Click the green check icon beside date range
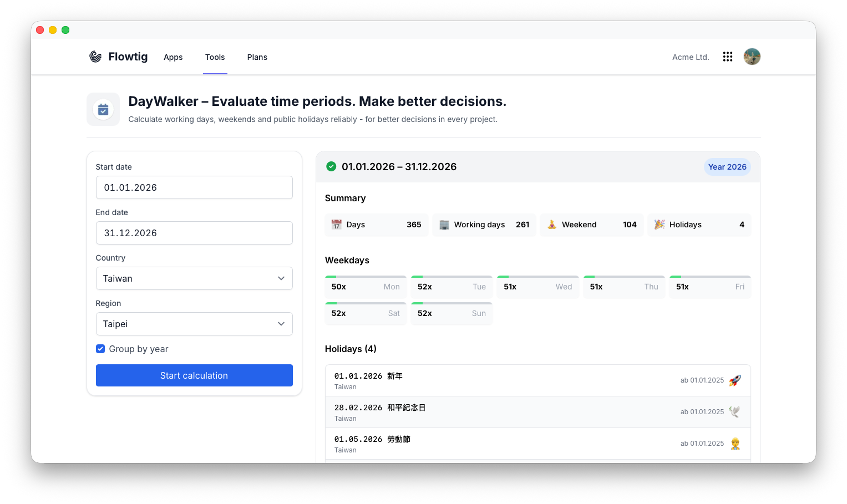The image size is (847, 504). (331, 166)
